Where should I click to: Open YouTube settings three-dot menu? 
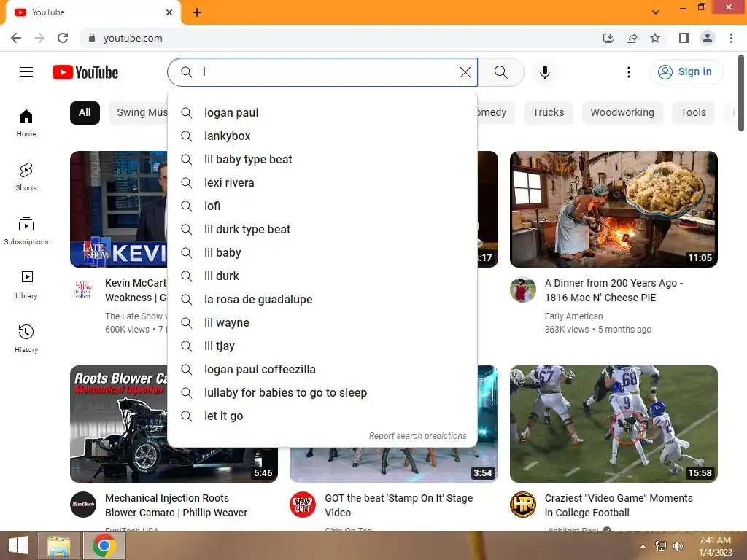pyautogui.click(x=628, y=72)
